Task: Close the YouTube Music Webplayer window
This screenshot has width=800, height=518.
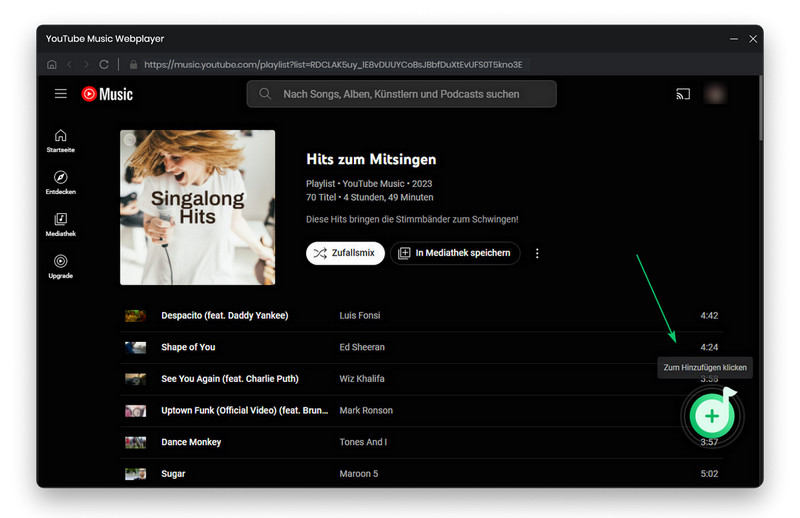Action: point(753,39)
